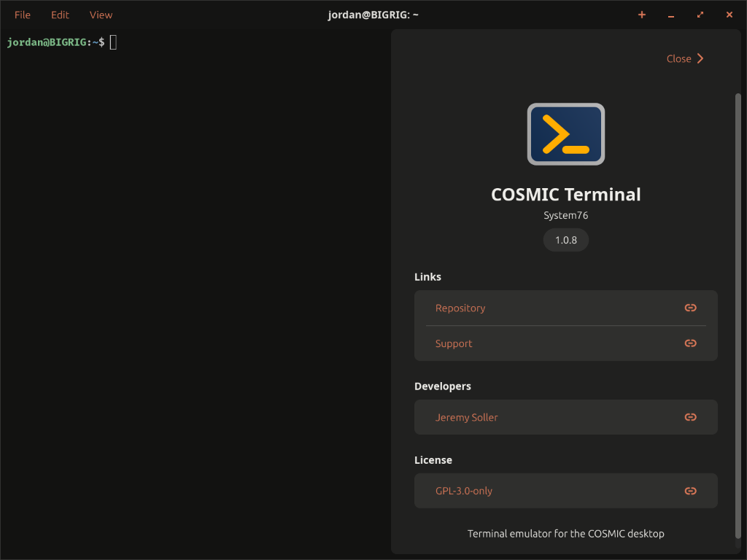Screen dimensions: 747x560
Task: Close the terminal window with X icon
Action: tap(729, 15)
